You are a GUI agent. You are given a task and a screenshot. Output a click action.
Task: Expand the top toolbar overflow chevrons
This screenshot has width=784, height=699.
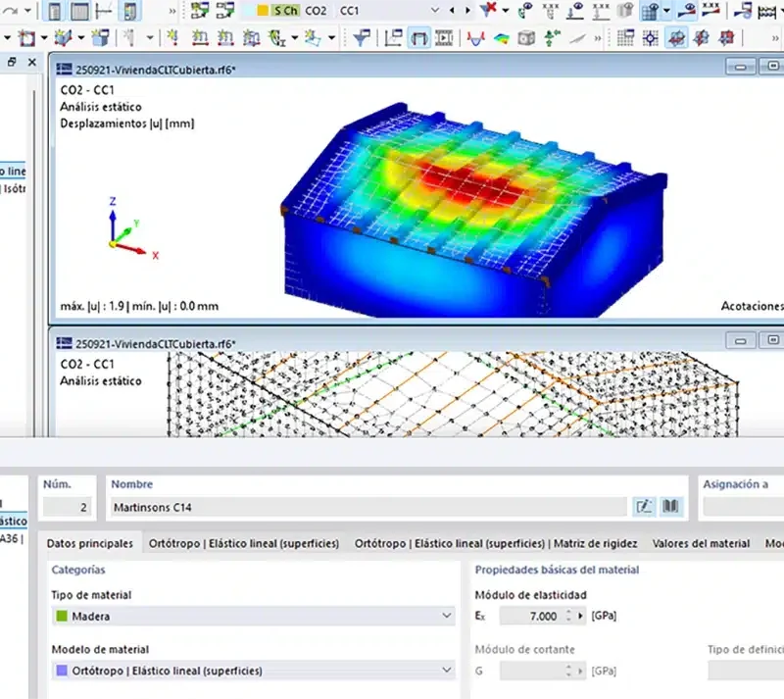172,11
